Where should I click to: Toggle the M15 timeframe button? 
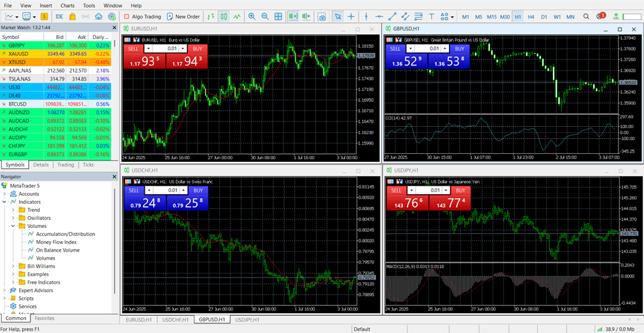pyautogui.click(x=491, y=17)
